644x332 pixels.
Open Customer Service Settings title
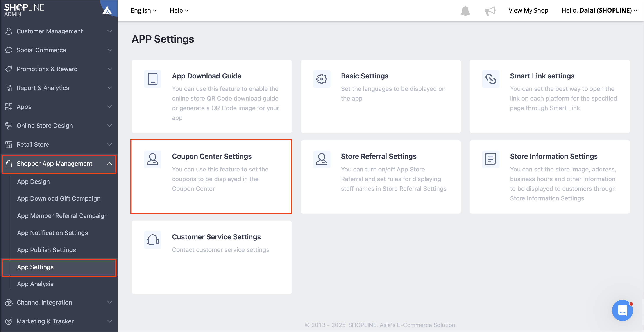pyautogui.click(x=216, y=237)
